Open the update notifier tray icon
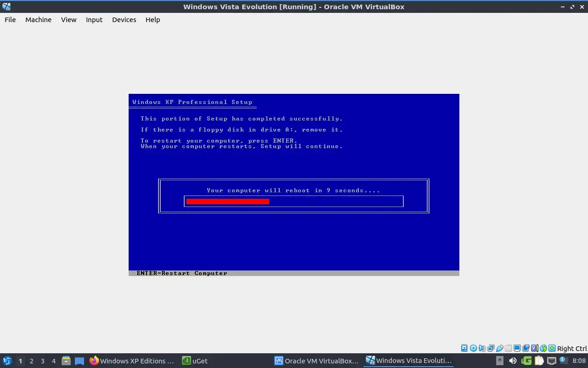Image resolution: width=588 pixels, height=368 pixels. coord(564,361)
